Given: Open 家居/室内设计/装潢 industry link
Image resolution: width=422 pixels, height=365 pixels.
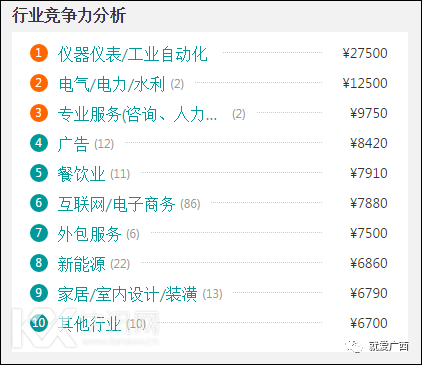Looking at the screenshot, I should (x=128, y=294).
